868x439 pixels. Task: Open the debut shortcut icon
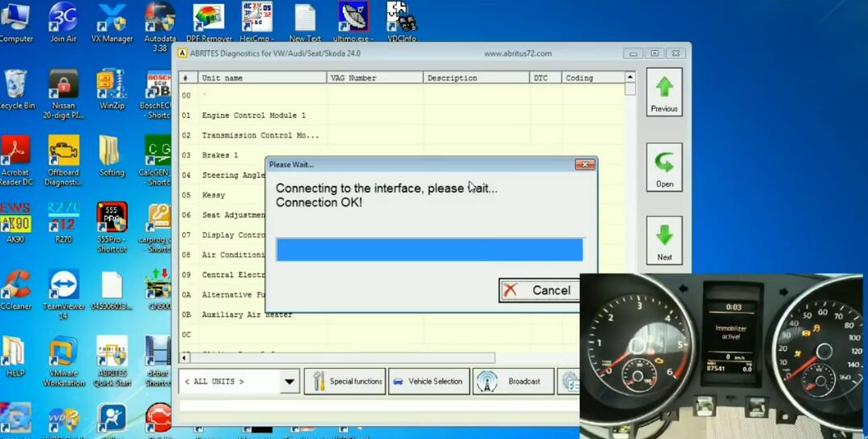click(x=158, y=361)
